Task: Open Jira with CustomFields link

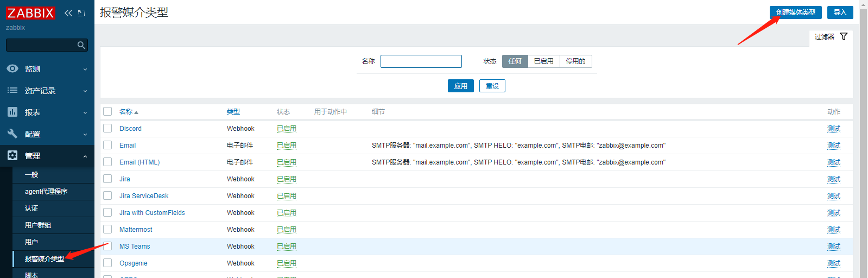Action: (x=152, y=213)
